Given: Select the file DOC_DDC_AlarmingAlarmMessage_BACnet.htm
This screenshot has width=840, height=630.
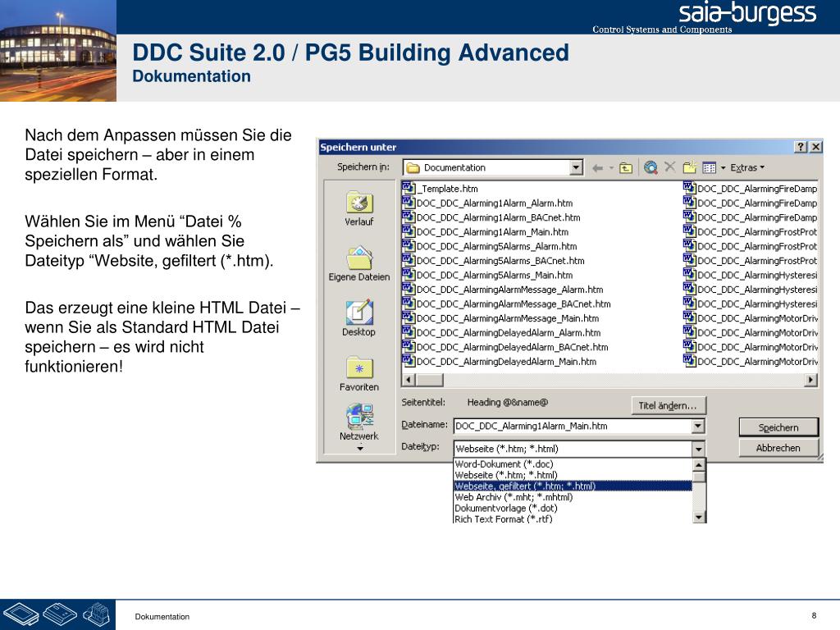Looking at the screenshot, I should [x=506, y=304].
